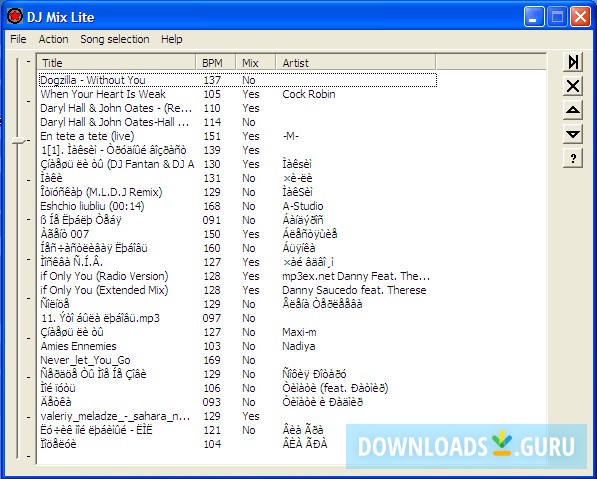The width and height of the screenshot is (597, 479).
Task: Click the DJ Mix Lite title bar app icon
Action: click(14, 16)
